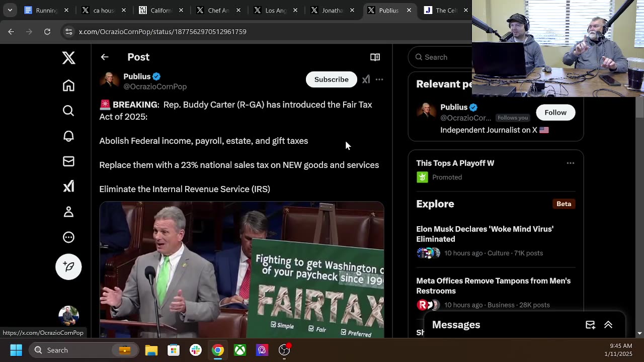Screen dimensions: 644x362
Task: Click scrollbar down arrow
Action: (640, 333)
